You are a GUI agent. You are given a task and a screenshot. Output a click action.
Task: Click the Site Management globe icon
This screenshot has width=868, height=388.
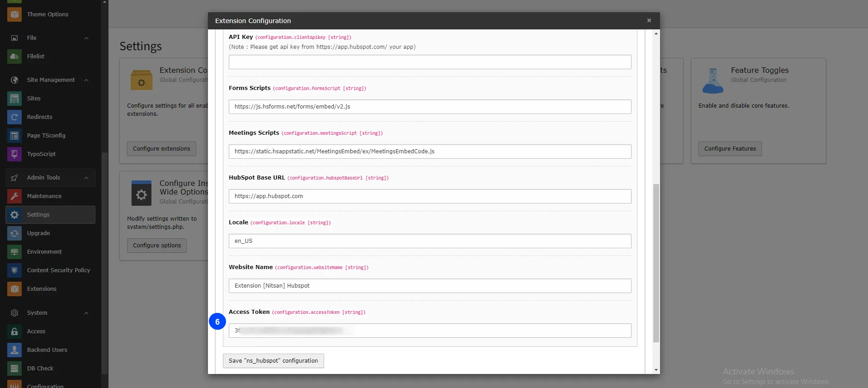click(14, 80)
